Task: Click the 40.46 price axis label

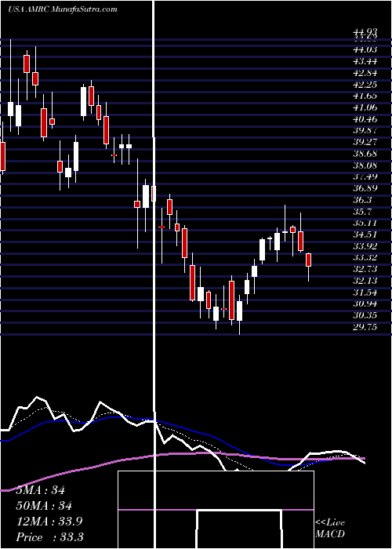Action: [365, 119]
